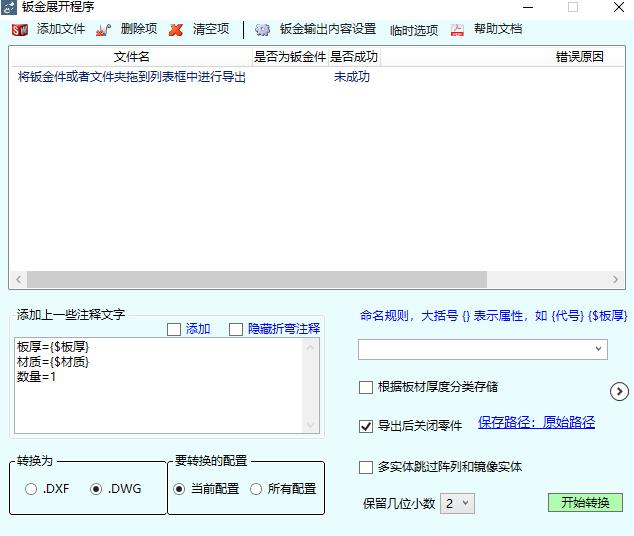Check 多实体跳过阵列和镜像实体
Screen dimensions: 634x536
[366, 467]
